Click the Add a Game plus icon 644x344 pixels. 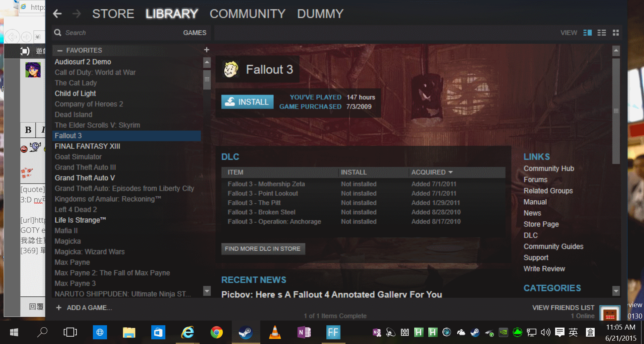(x=59, y=307)
